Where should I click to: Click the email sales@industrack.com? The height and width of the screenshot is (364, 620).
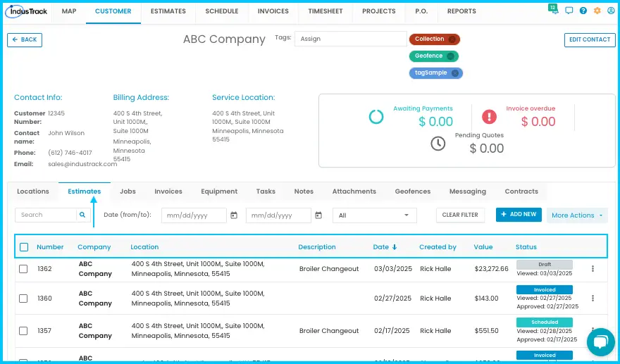pyautogui.click(x=82, y=164)
